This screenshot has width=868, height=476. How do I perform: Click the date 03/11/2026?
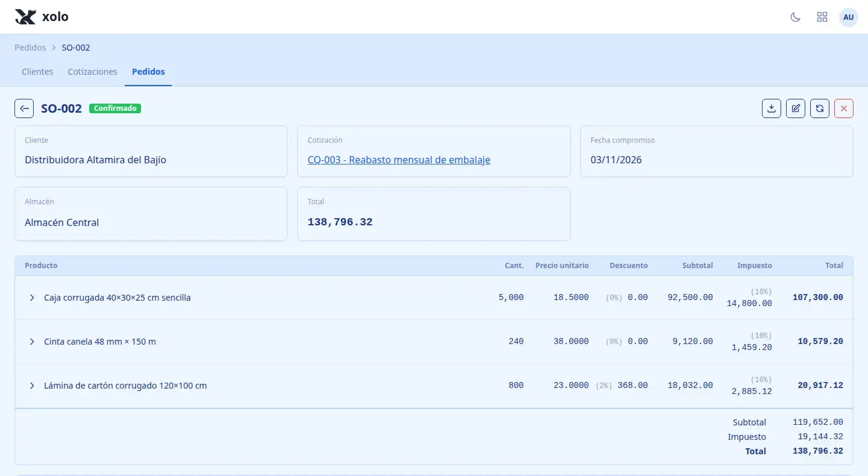pos(616,160)
